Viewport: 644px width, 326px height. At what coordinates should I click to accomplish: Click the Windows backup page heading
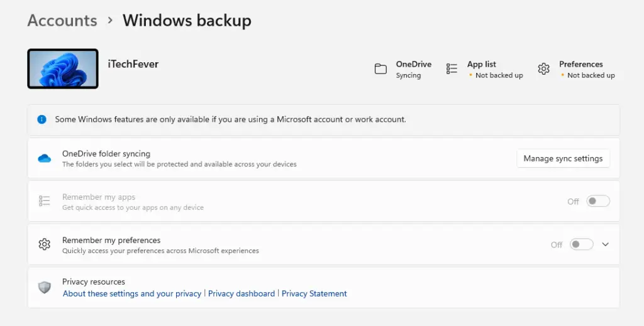tap(187, 21)
